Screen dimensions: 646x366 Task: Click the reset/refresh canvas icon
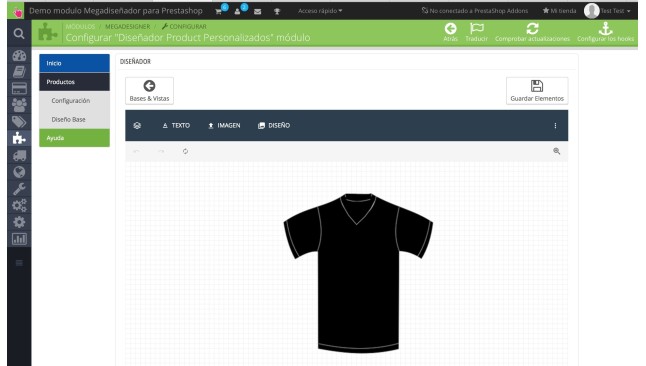click(185, 152)
